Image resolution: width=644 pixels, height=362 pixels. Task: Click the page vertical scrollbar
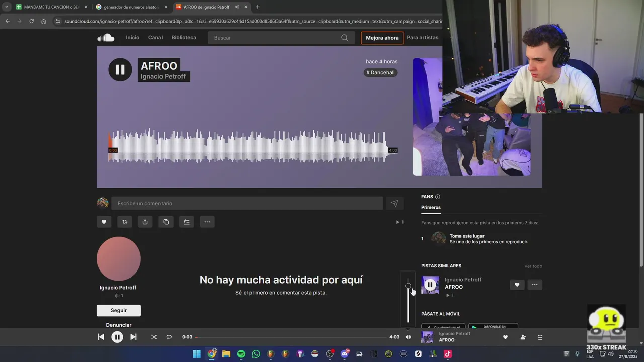(641, 191)
